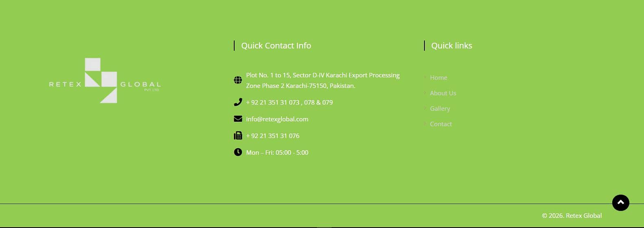Click the envelope icon next to email
644x228 pixels.
[238, 119]
